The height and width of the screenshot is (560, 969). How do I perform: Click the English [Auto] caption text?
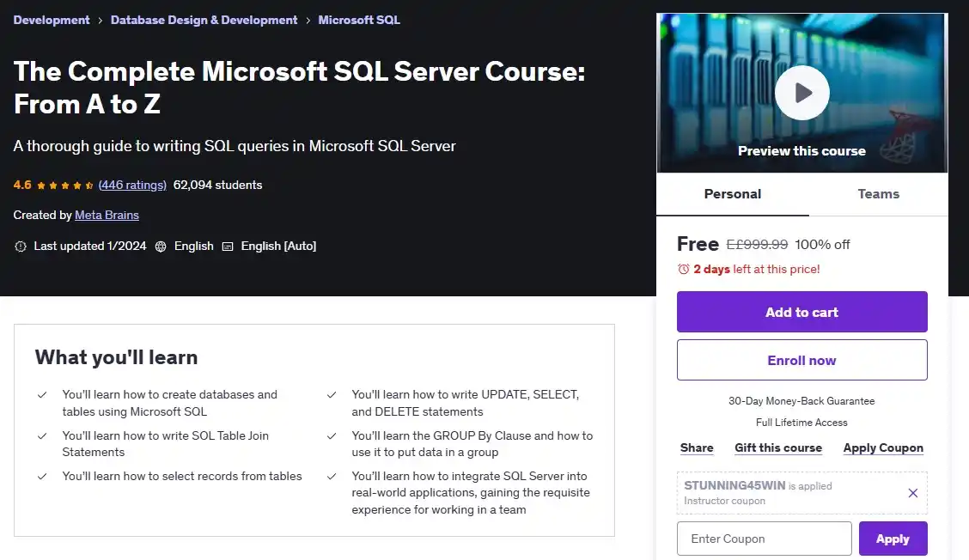click(278, 246)
